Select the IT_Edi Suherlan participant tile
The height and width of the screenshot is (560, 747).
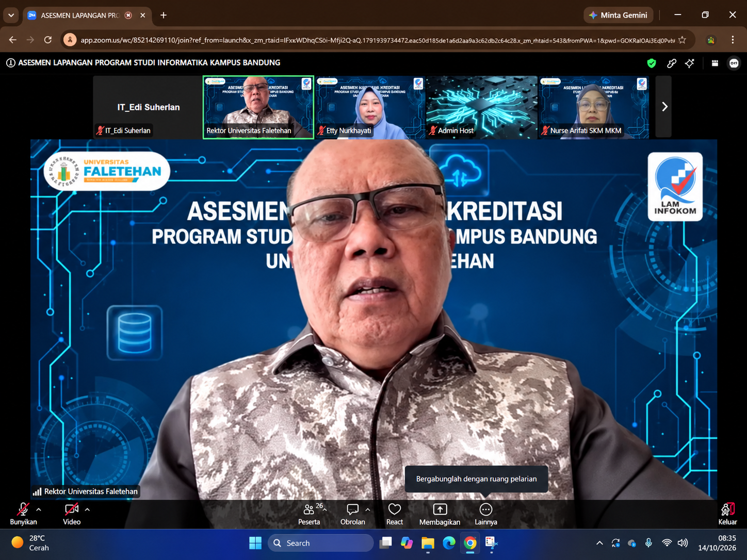(149, 107)
